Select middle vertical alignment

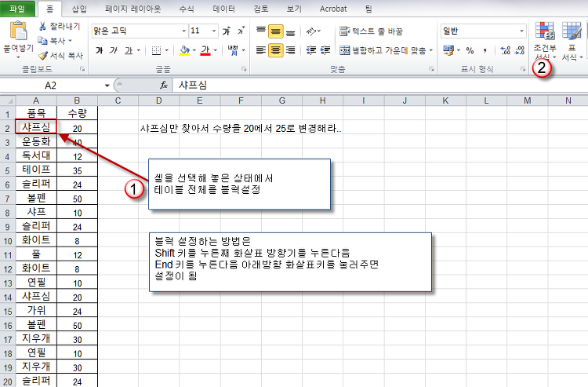pos(276,32)
